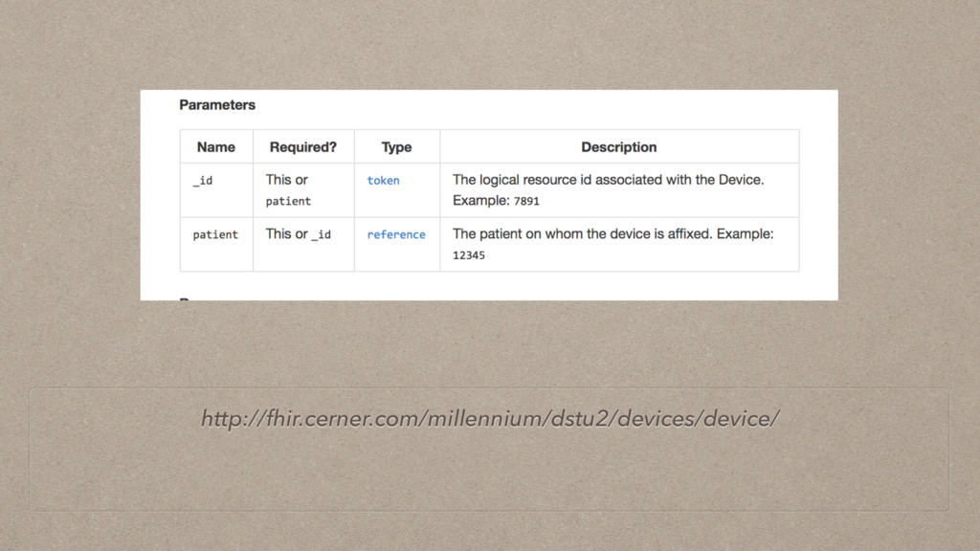Select the "_id" parameter name in the Name column
The height and width of the screenshot is (551, 980).
pyautogui.click(x=202, y=180)
